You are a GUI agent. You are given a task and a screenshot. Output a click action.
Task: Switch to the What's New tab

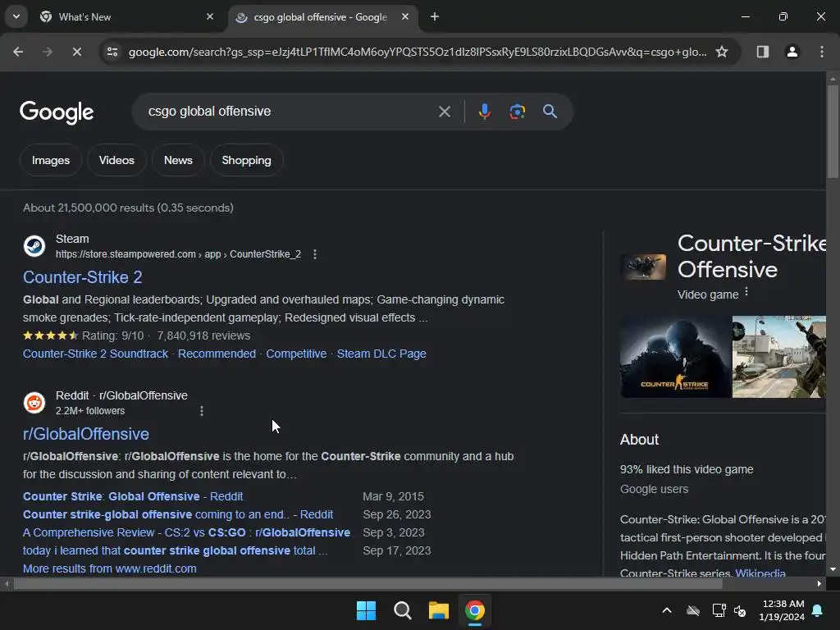[x=126, y=17]
